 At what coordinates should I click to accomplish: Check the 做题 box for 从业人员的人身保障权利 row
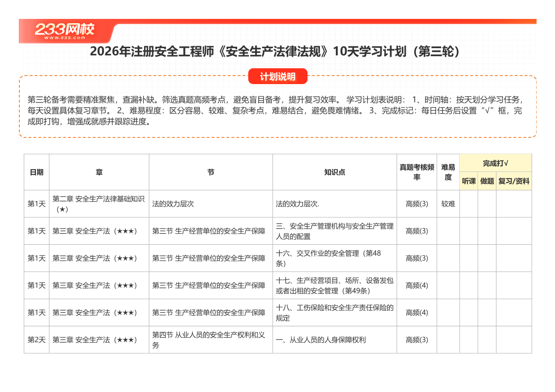click(x=487, y=339)
